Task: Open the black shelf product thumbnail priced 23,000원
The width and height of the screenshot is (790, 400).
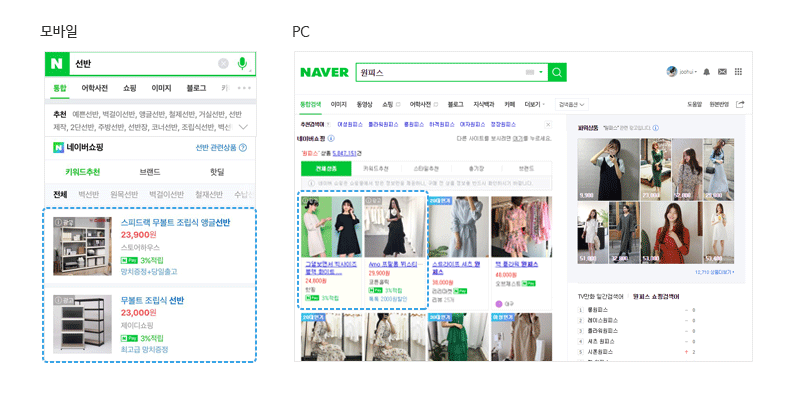Action: (83, 324)
